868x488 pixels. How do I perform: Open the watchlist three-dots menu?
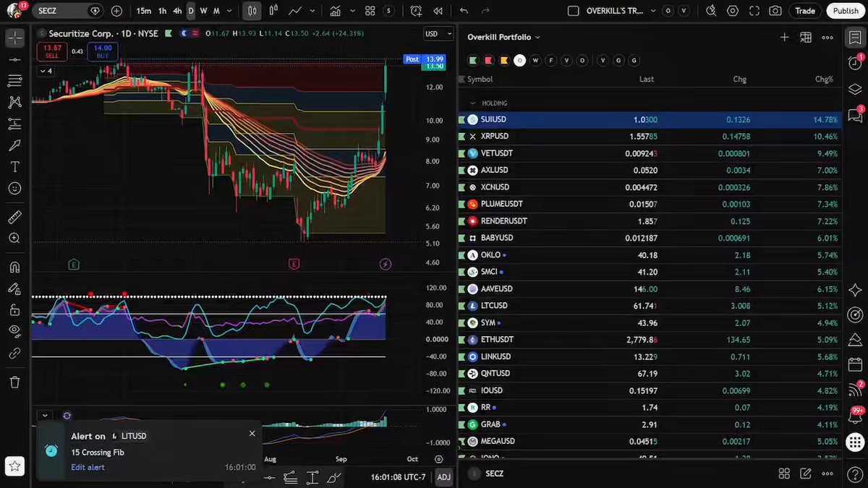tap(827, 37)
